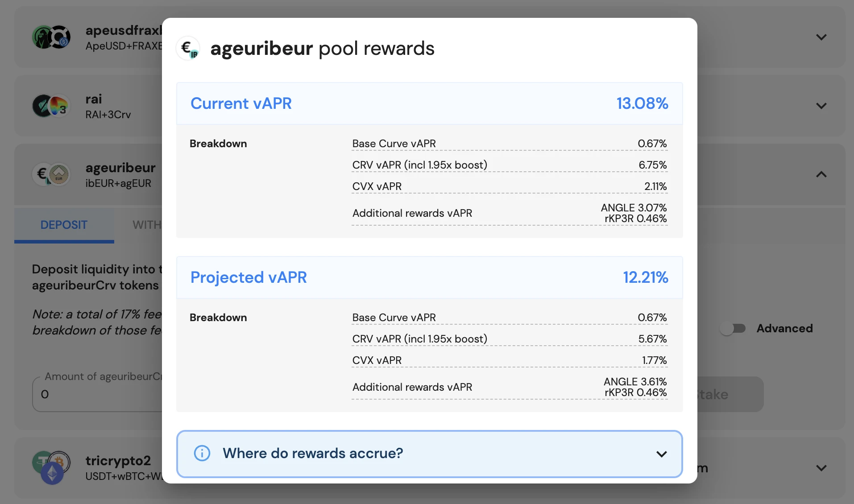Switch to the DEPOSIT tab

[64, 225]
